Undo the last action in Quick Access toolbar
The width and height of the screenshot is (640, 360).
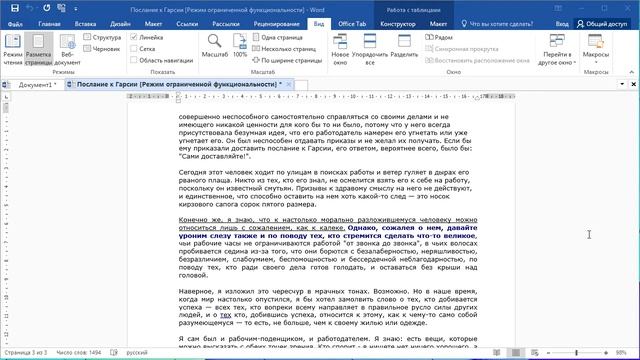point(30,8)
